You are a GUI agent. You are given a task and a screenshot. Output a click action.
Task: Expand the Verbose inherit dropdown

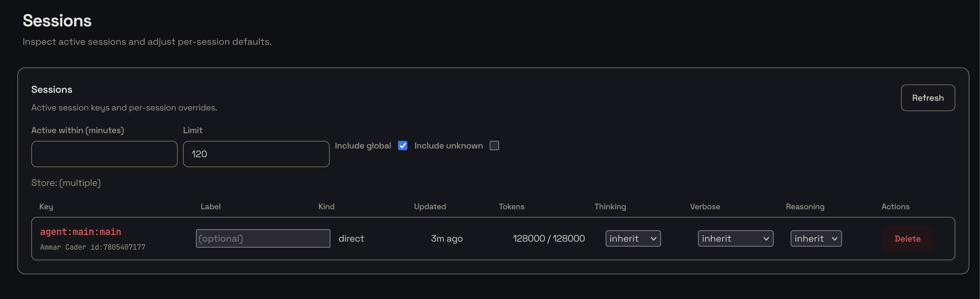(735, 239)
